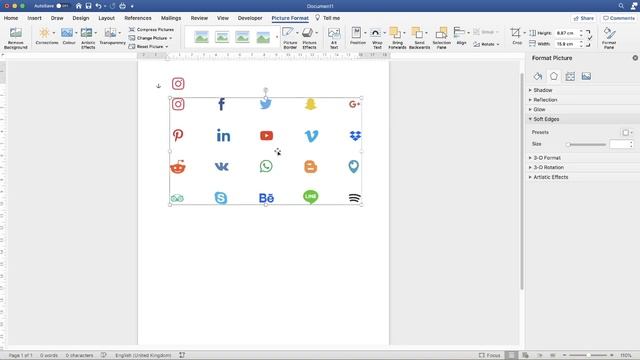Image resolution: width=640 pixels, height=360 pixels.
Task: Select the standalone Instagram icon above the grid
Action: click(x=178, y=84)
